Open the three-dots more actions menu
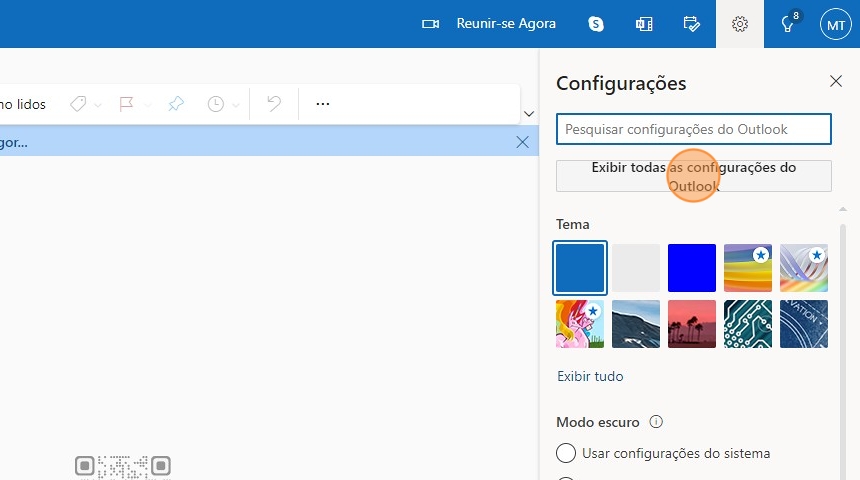This screenshot has width=860, height=480. click(322, 104)
